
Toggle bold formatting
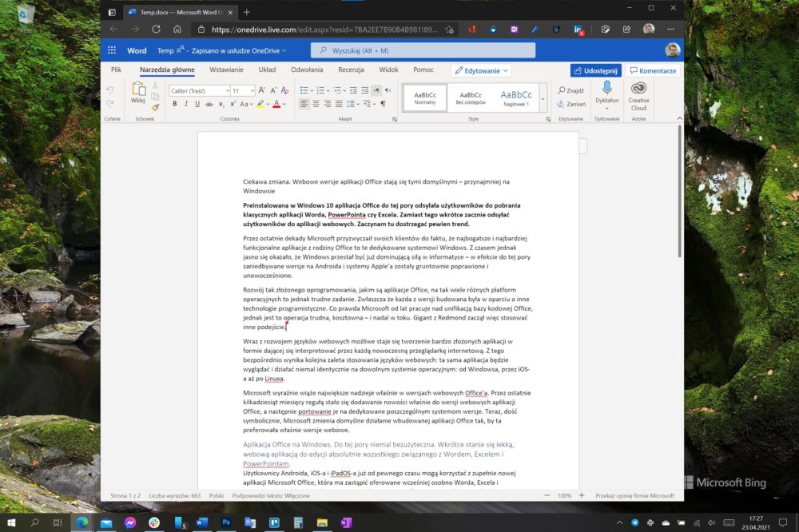click(x=175, y=104)
